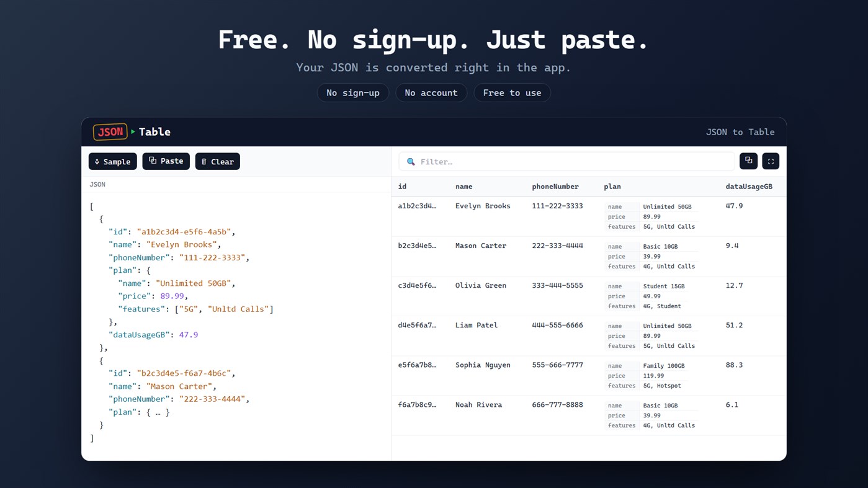The height and width of the screenshot is (488, 868).
Task: Click the JSON to Table label in the header
Action: coord(740,131)
